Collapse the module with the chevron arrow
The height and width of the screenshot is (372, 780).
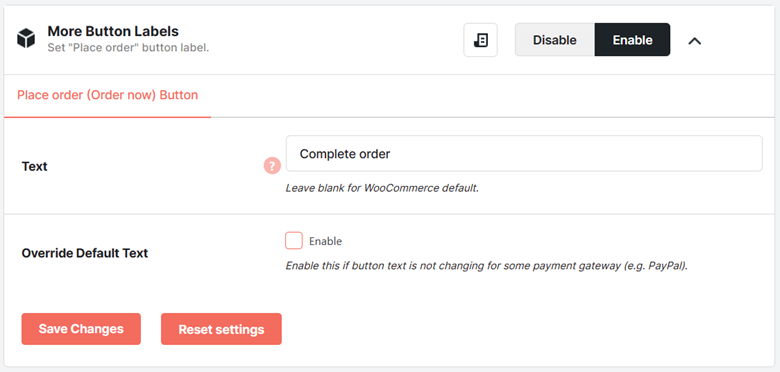click(694, 41)
